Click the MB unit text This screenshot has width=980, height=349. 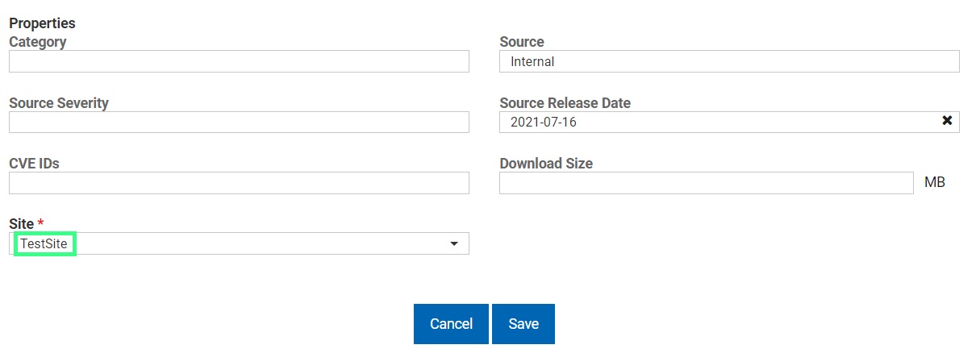pos(934,183)
